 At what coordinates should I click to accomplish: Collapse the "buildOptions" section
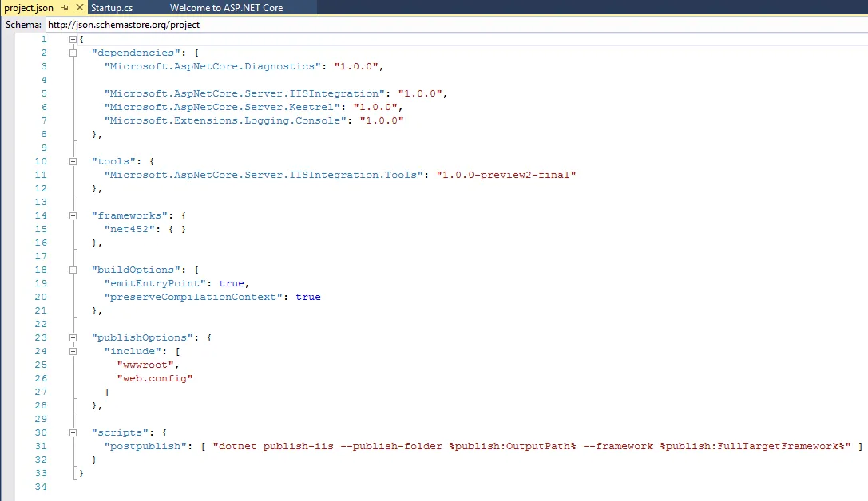tap(73, 270)
